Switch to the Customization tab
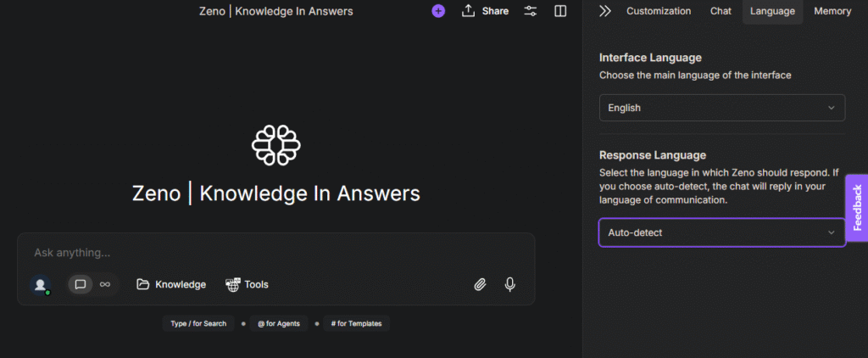Viewport: 868px width, 358px height. point(659,11)
